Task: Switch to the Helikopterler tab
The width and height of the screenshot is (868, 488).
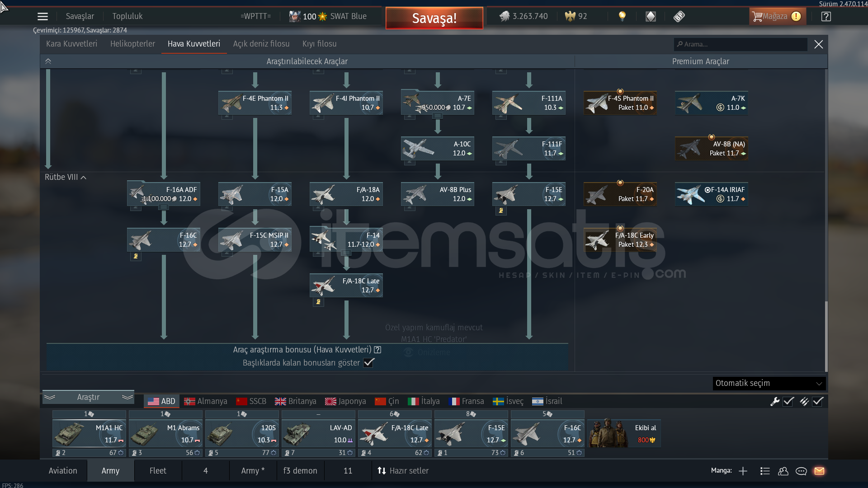Action: click(132, 44)
